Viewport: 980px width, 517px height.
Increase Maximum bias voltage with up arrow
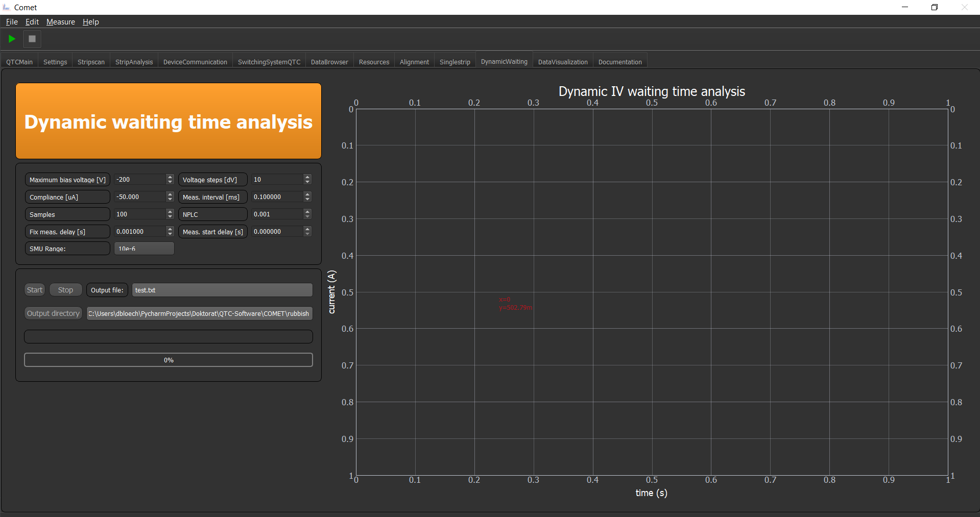[170, 177]
